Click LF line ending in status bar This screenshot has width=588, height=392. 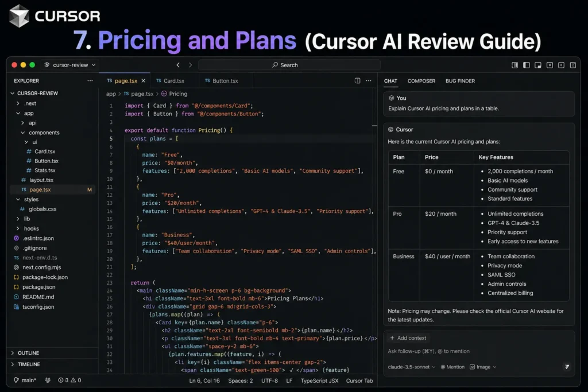(x=289, y=381)
